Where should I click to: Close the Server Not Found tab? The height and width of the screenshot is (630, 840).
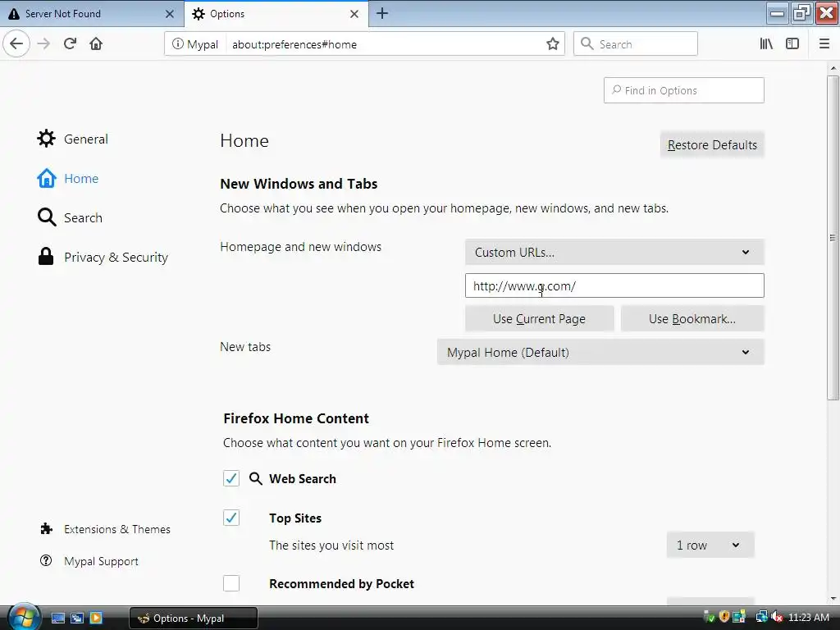169,14
